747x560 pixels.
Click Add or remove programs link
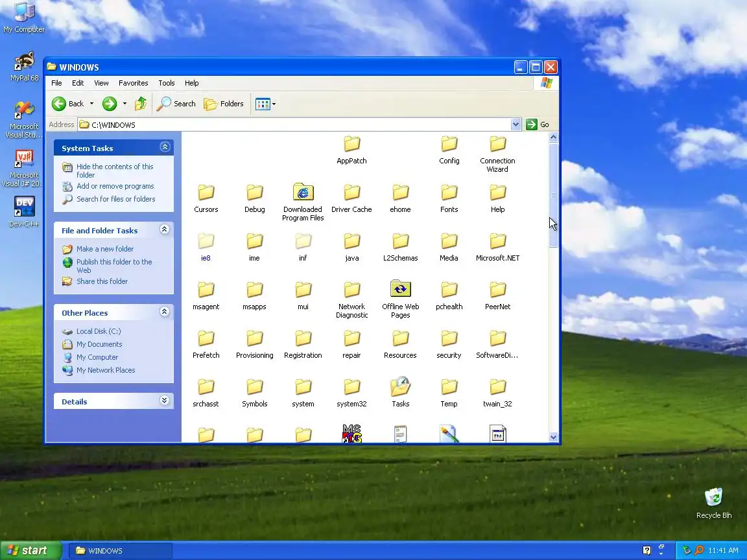[115, 186]
